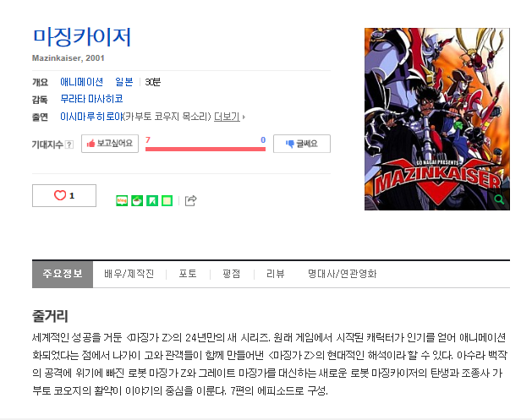This screenshot has width=532, height=420.
Task: Open the 포토 tab
Action: 188,274
